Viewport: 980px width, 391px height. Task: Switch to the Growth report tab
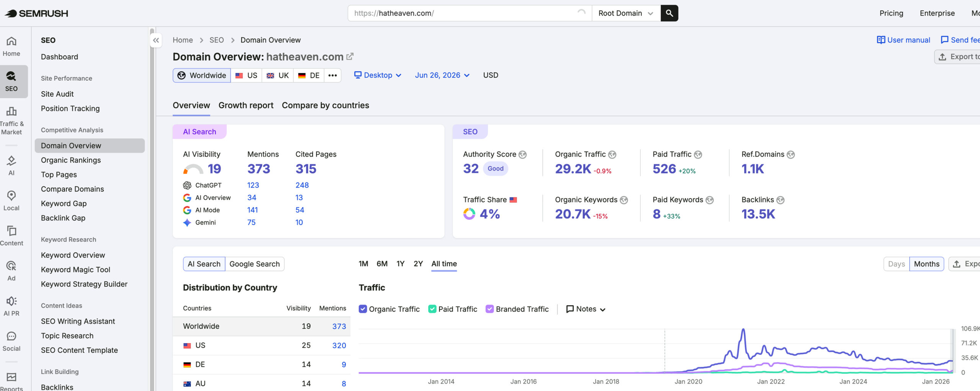pyautogui.click(x=246, y=106)
